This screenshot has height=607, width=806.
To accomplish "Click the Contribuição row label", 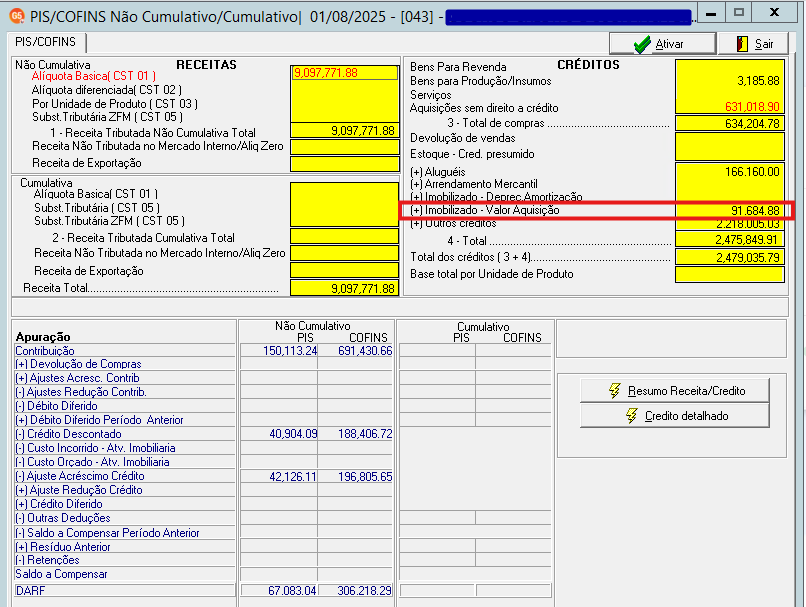I will coord(45,351).
